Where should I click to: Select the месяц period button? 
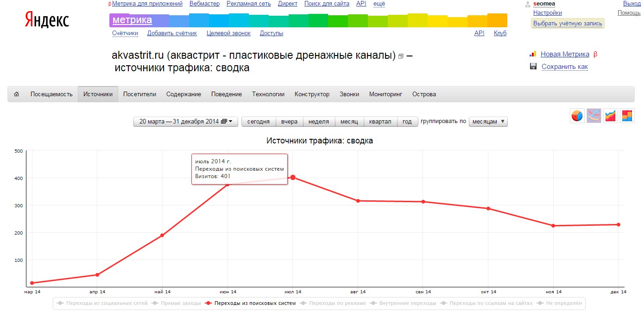pos(349,122)
